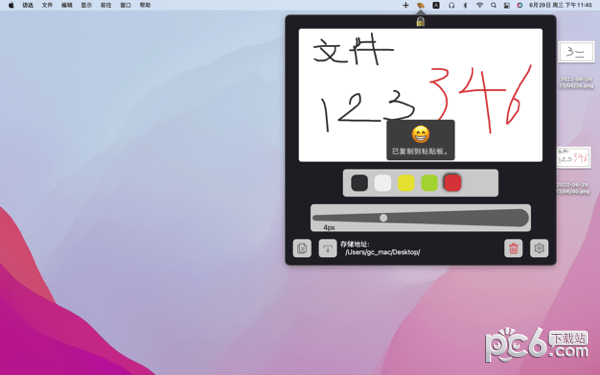Click the lock icon atop the panel
Viewport: 600px width, 375px height.
421,21
